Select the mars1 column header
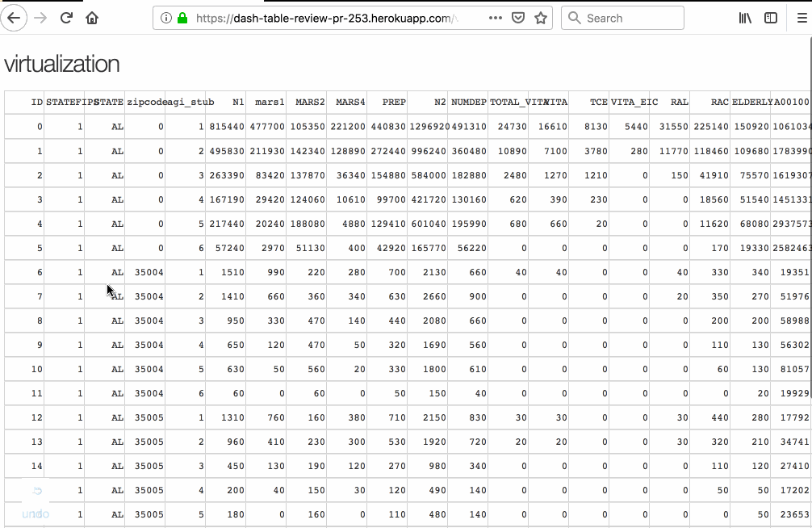This screenshot has height=528, width=812. click(x=266, y=102)
